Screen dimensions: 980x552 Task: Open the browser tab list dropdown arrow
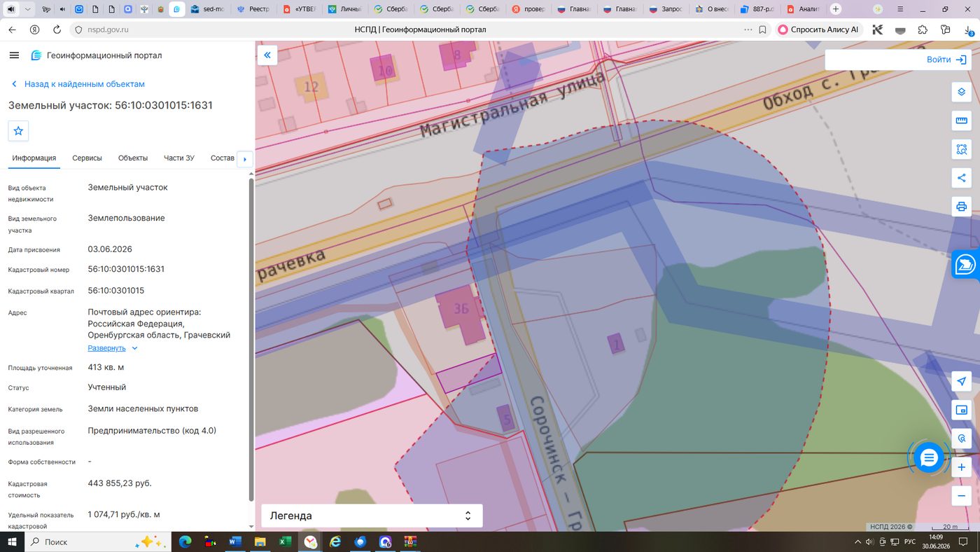27,9
